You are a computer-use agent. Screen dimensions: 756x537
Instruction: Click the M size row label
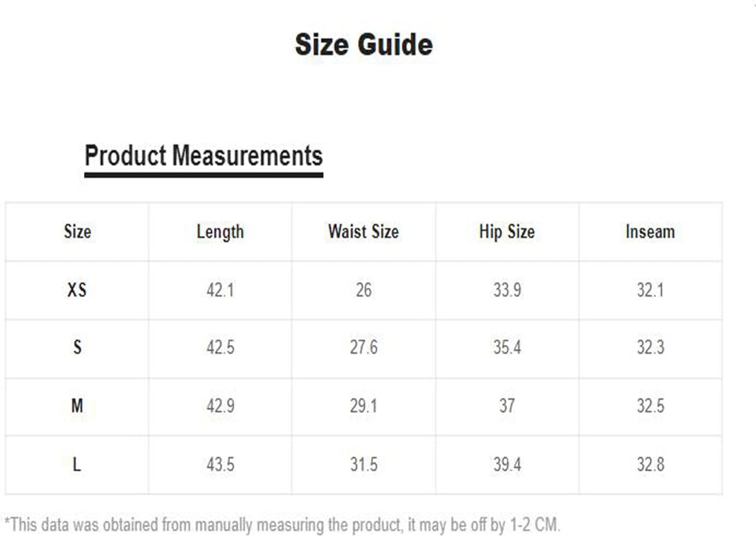[x=77, y=406]
